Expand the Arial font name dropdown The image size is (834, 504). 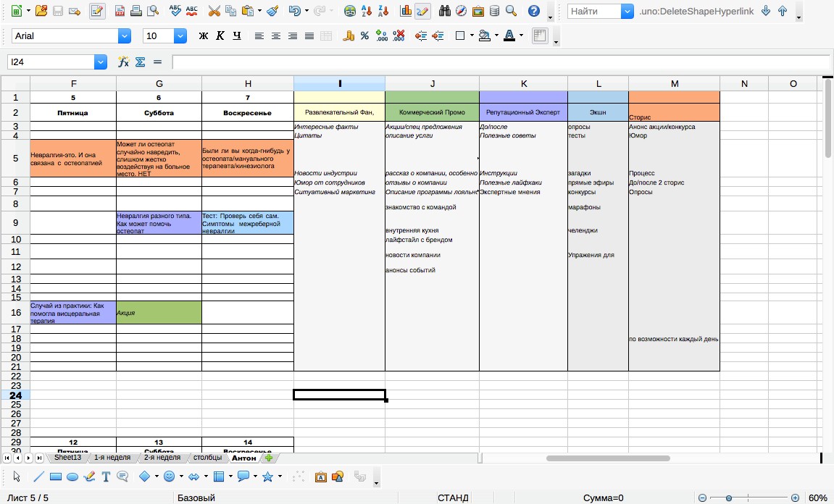click(125, 35)
